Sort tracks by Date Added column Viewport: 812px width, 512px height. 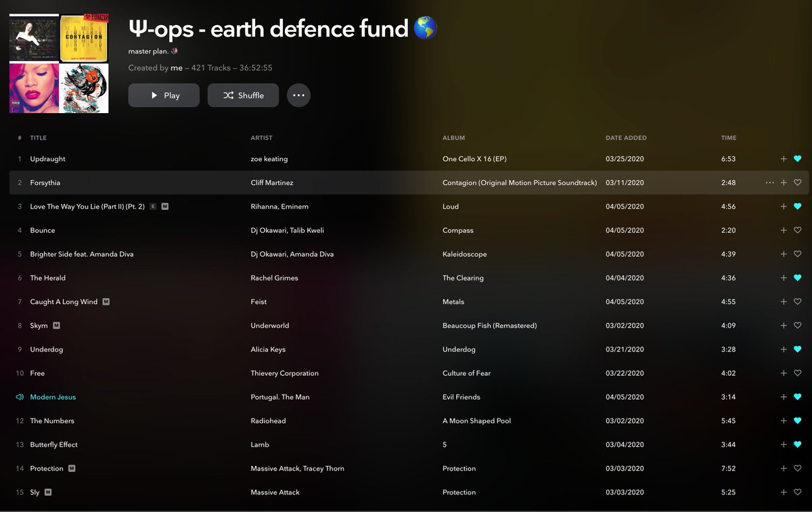626,138
